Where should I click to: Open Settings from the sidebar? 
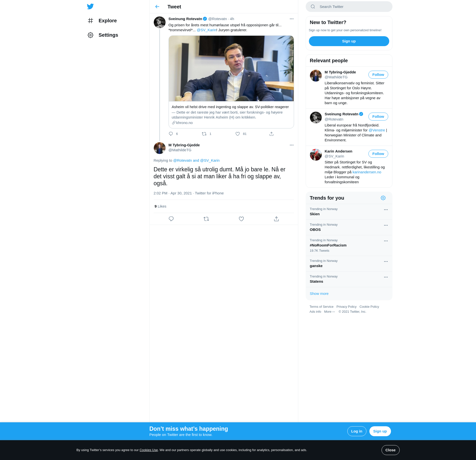103,35
